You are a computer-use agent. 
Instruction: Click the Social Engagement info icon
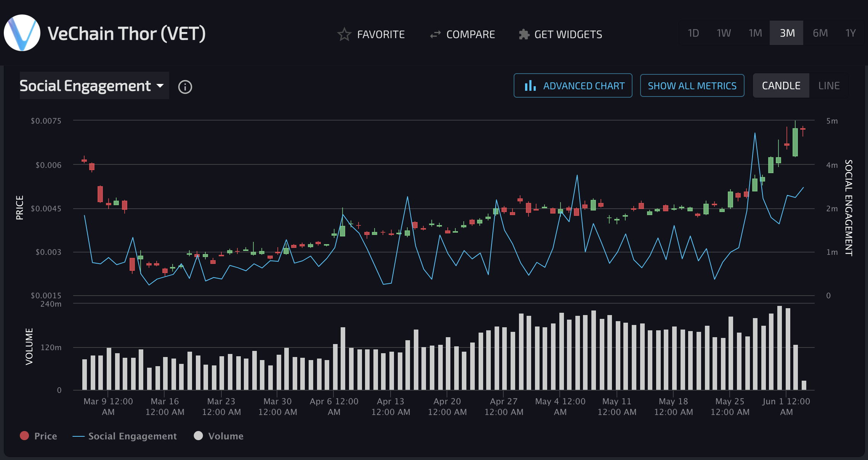pyautogui.click(x=185, y=86)
